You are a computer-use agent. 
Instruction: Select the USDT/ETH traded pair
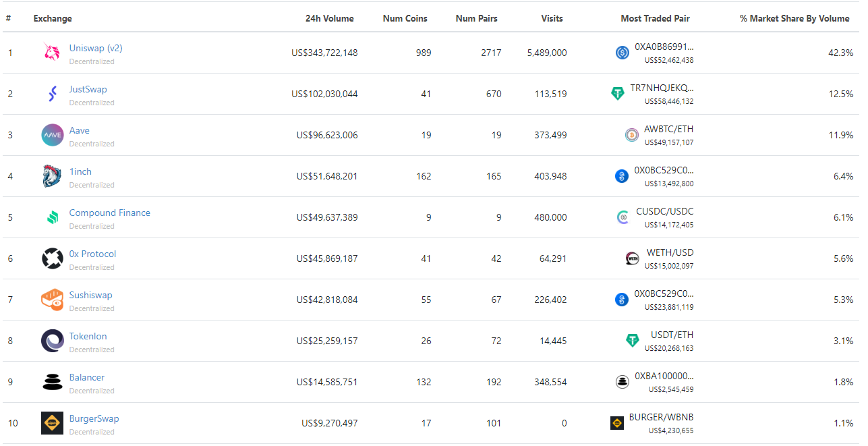(x=672, y=335)
